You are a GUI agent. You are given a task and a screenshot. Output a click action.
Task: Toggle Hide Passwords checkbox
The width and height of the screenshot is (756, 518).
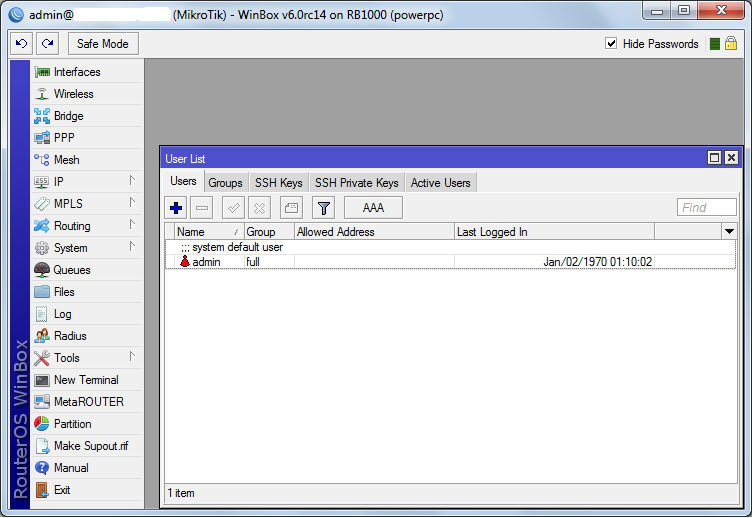coord(611,43)
